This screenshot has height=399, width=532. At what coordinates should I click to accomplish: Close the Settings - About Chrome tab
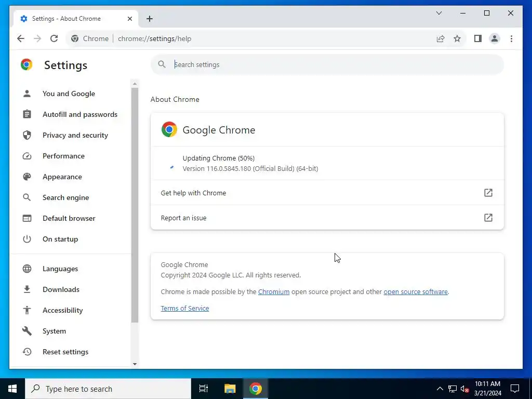tap(129, 19)
